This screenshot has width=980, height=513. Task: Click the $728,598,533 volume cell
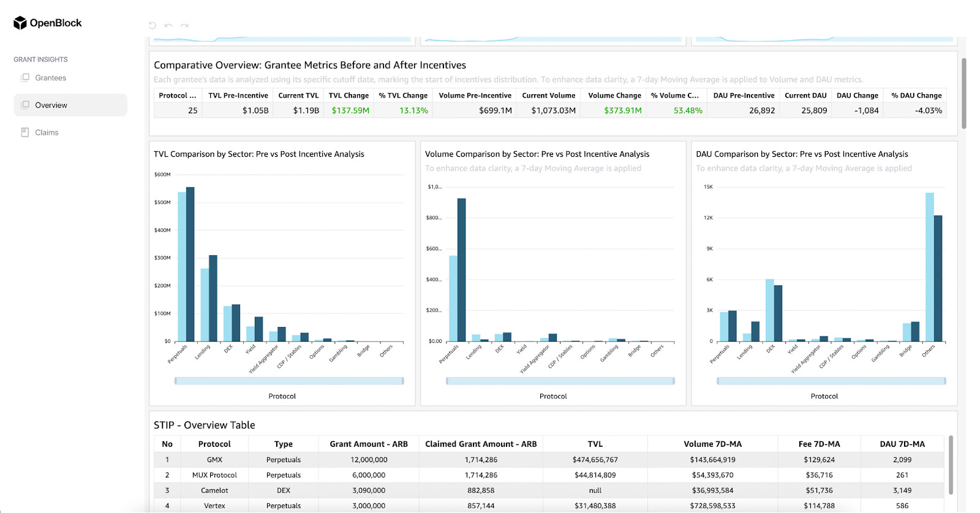(712, 506)
